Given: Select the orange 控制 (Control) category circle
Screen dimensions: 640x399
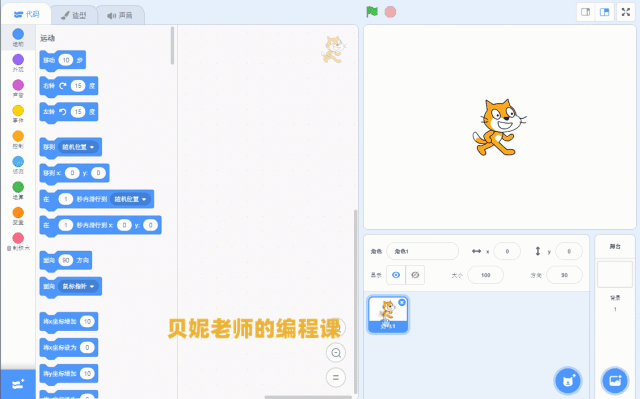Looking at the screenshot, I should coord(18,136).
